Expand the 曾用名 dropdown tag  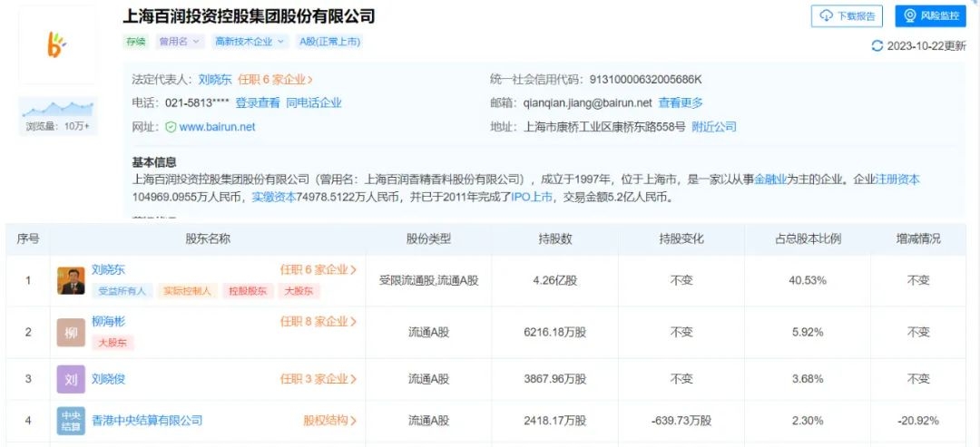pyautogui.click(x=180, y=42)
